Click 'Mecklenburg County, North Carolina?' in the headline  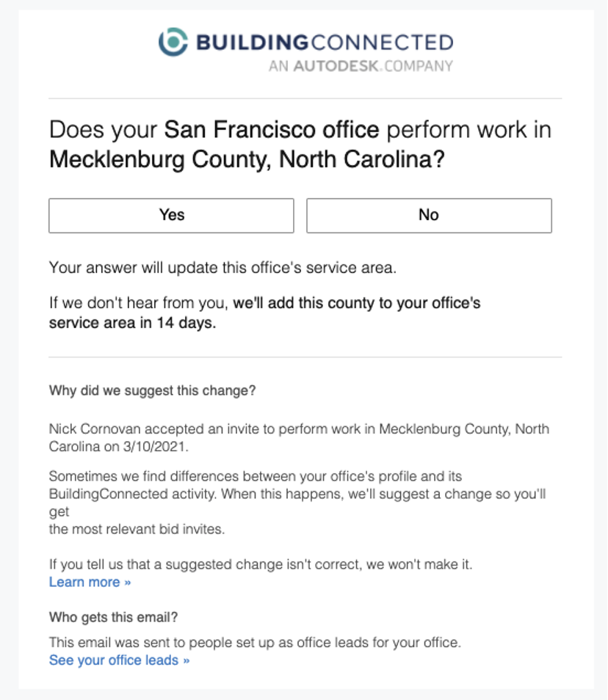tap(247, 159)
